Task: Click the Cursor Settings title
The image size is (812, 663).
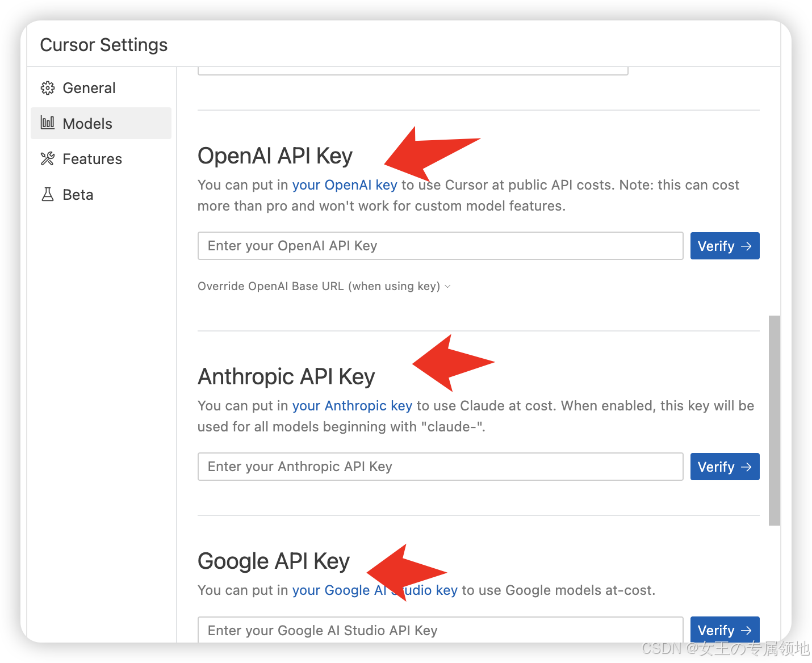Action: (x=104, y=45)
